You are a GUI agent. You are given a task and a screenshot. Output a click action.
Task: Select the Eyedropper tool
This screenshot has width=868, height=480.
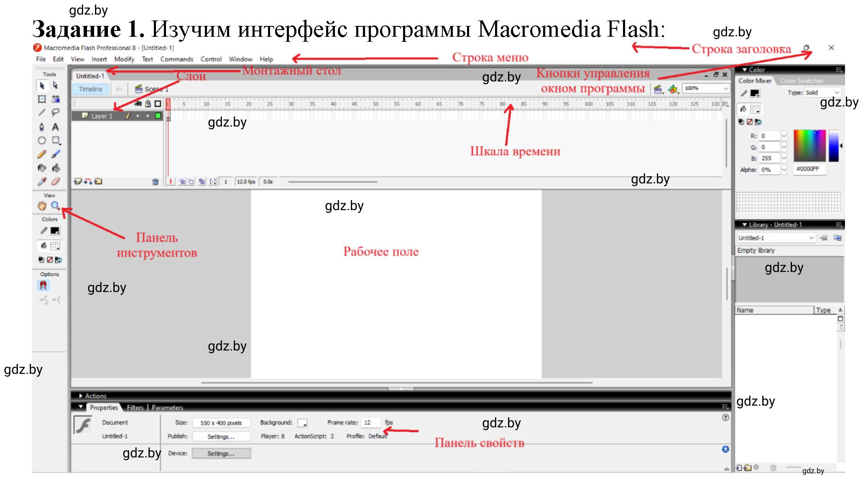click(42, 181)
